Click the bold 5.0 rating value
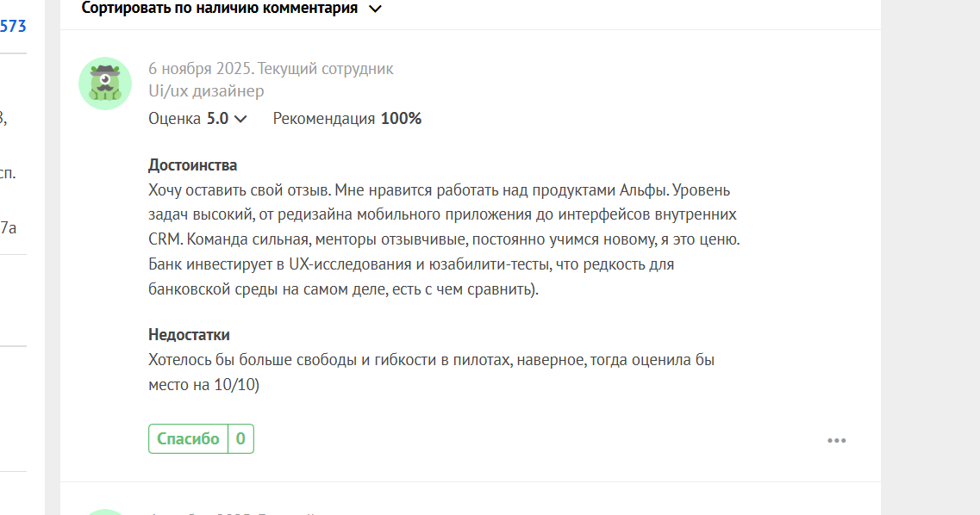Viewport: 980px width, 515px height. pyautogui.click(x=217, y=119)
